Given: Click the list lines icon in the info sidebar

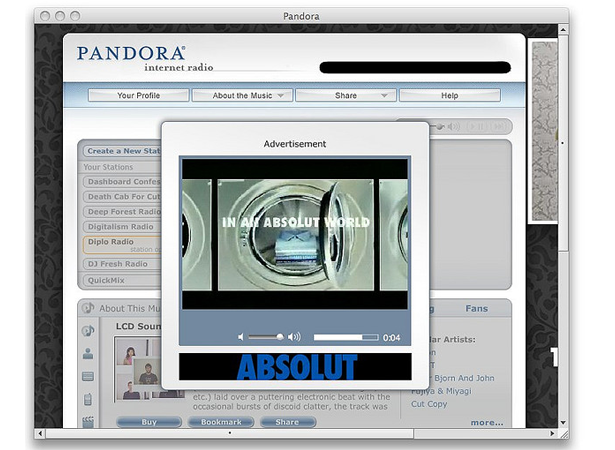Looking at the screenshot, I should point(88,377).
